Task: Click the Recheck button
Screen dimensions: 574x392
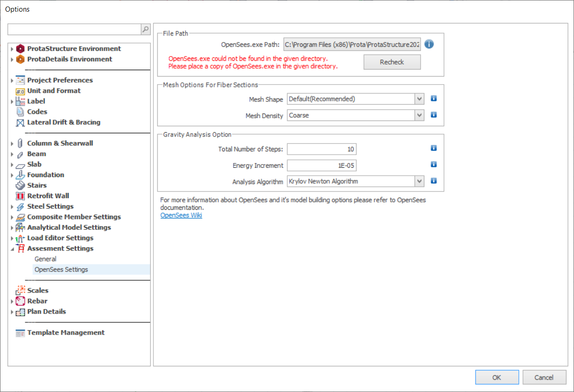Action: (392, 62)
